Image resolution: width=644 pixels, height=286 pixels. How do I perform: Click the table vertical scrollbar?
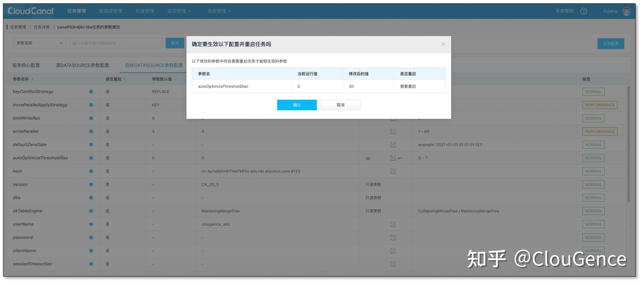629,144
